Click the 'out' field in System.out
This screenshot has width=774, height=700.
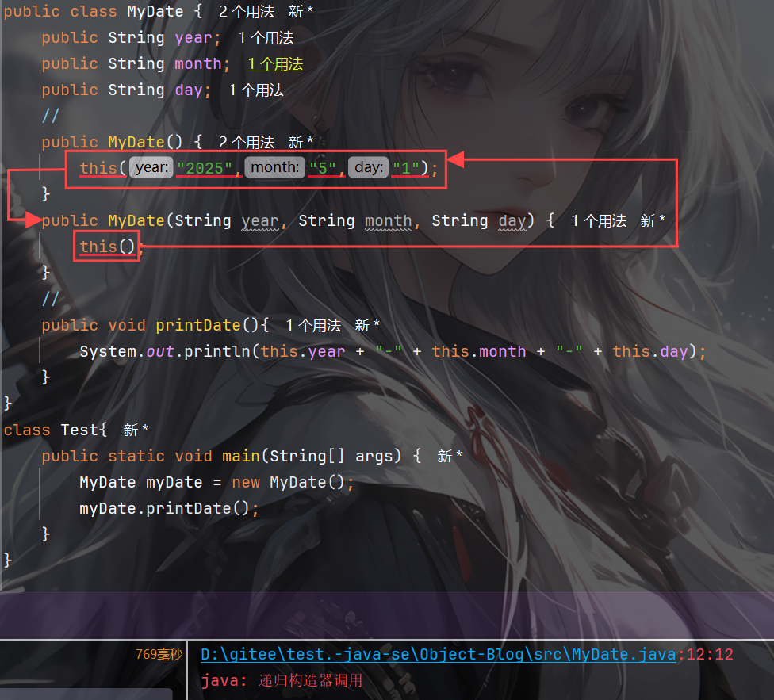[x=160, y=351]
